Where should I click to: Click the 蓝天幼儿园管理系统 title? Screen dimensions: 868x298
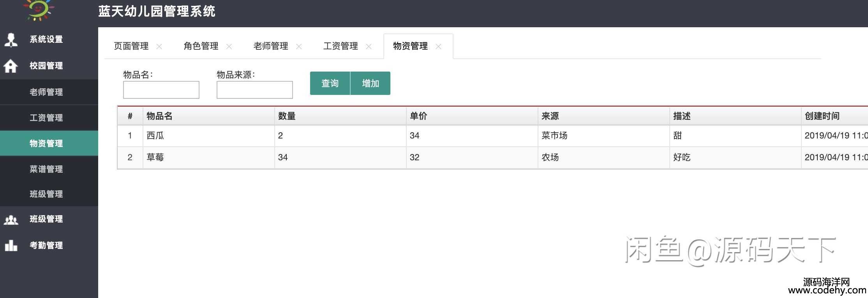click(157, 11)
